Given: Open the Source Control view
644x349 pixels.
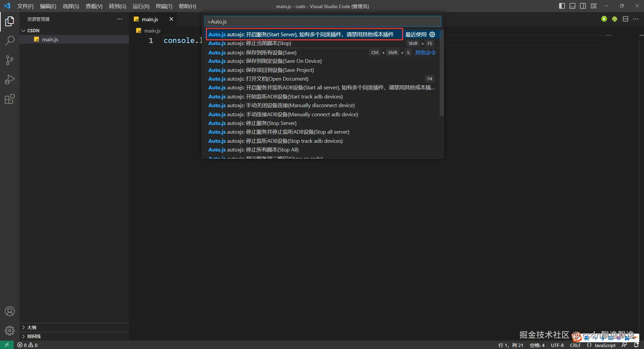Looking at the screenshot, I should (10, 60).
